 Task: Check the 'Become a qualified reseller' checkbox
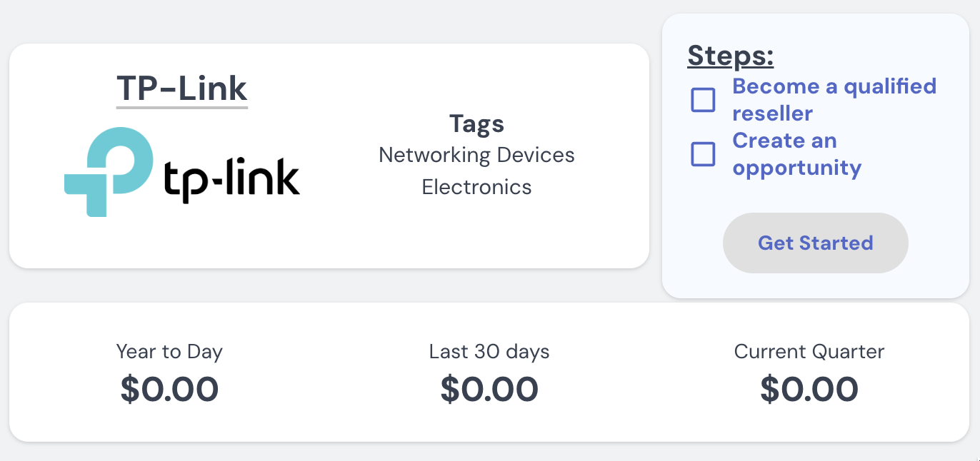coord(703,100)
